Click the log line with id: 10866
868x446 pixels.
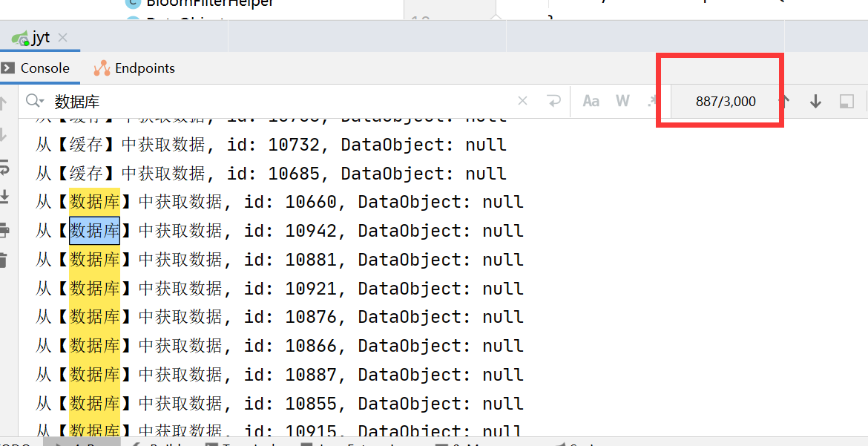280,346
